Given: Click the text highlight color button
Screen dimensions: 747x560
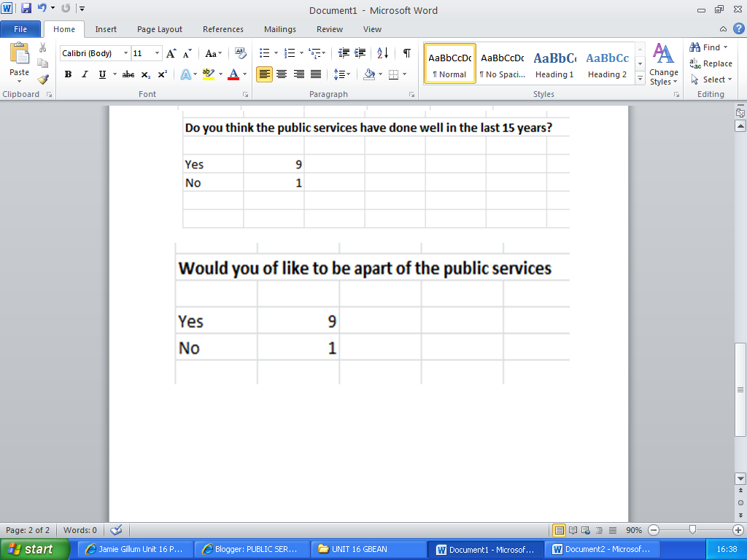Looking at the screenshot, I should click(x=208, y=74).
